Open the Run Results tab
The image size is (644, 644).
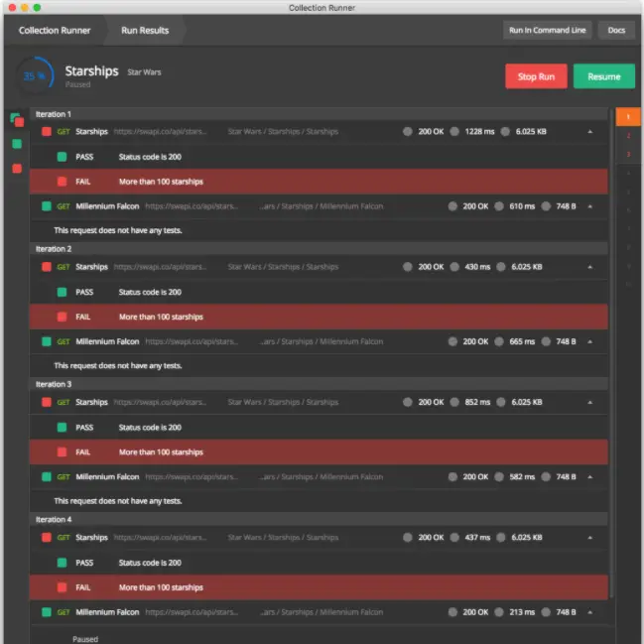tap(145, 31)
